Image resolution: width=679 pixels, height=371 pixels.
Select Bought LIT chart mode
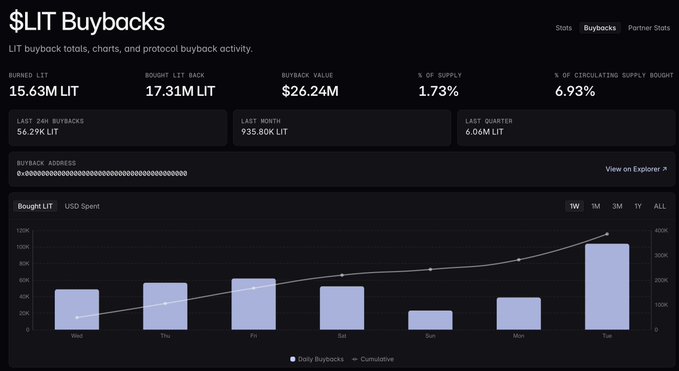pyautogui.click(x=35, y=206)
